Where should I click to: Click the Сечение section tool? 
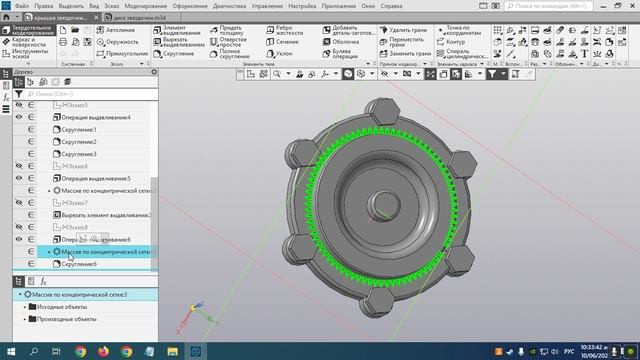[282, 42]
